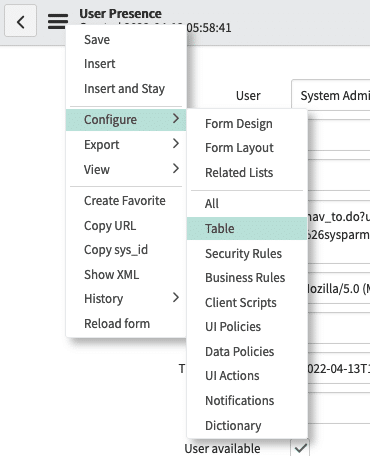Open UI Policies option
The width and height of the screenshot is (370, 456).
pos(247,327)
